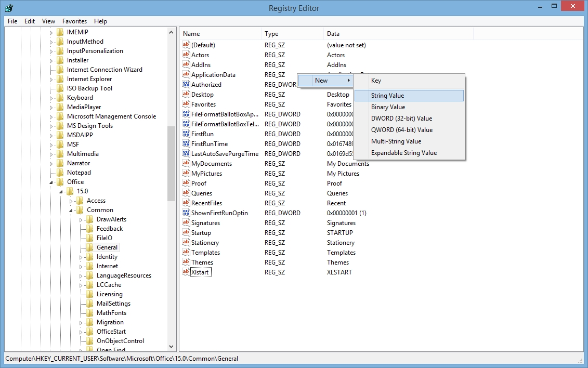The height and width of the screenshot is (368, 588).
Task: Select the OnObjectControl tree key
Action: pos(121,341)
